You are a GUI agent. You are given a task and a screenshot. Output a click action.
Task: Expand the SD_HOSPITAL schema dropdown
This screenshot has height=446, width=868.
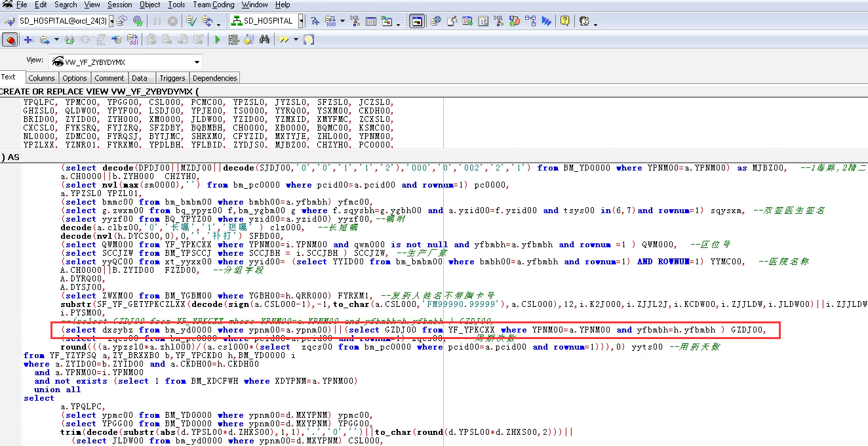(x=301, y=21)
